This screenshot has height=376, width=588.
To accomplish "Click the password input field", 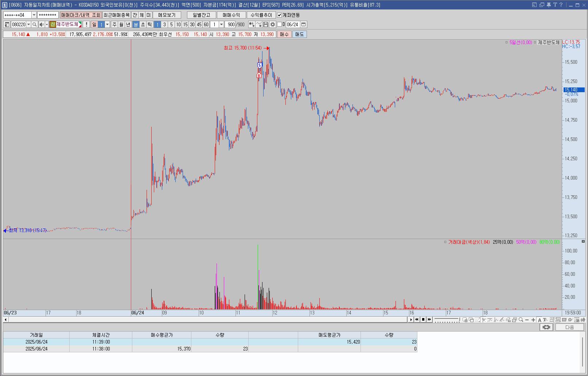I will pos(48,15).
